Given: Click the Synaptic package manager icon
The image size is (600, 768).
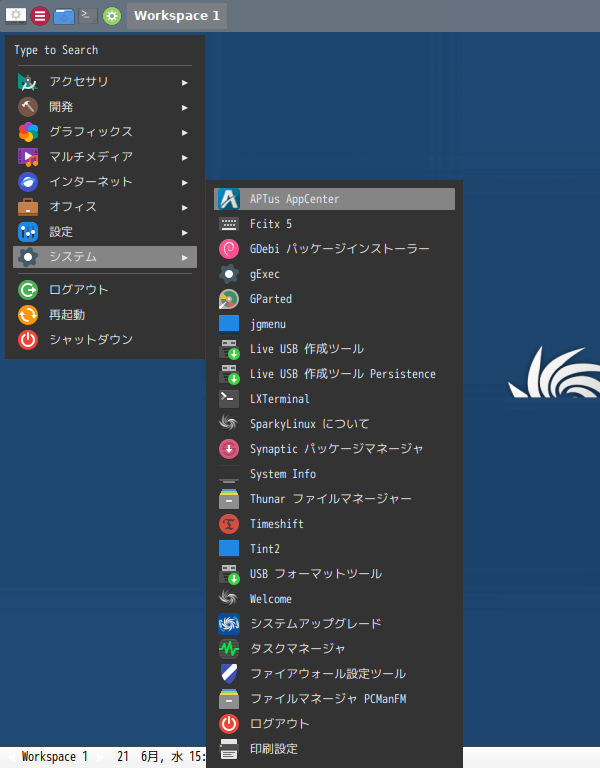Looking at the screenshot, I should [x=229, y=449].
